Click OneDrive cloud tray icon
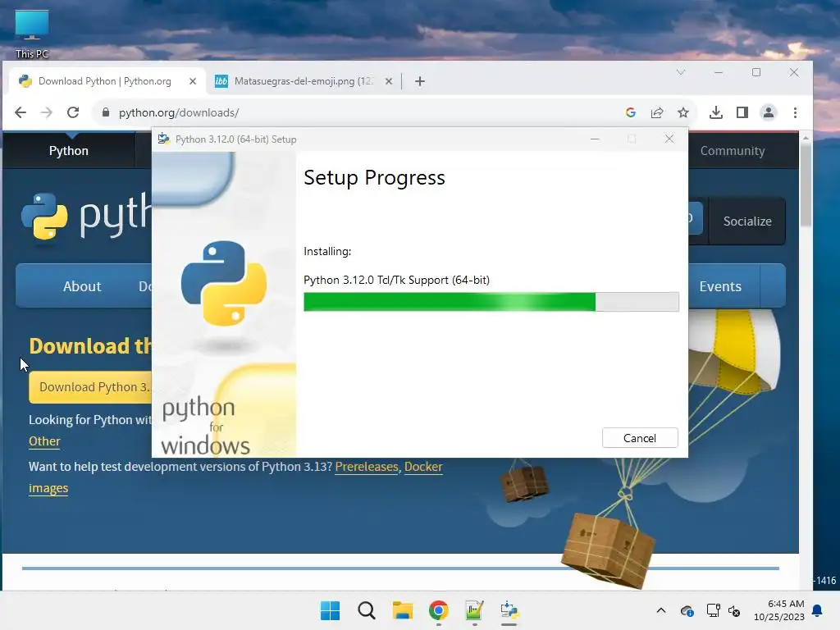Screen dimensions: 840x630 (x=687, y=610)
